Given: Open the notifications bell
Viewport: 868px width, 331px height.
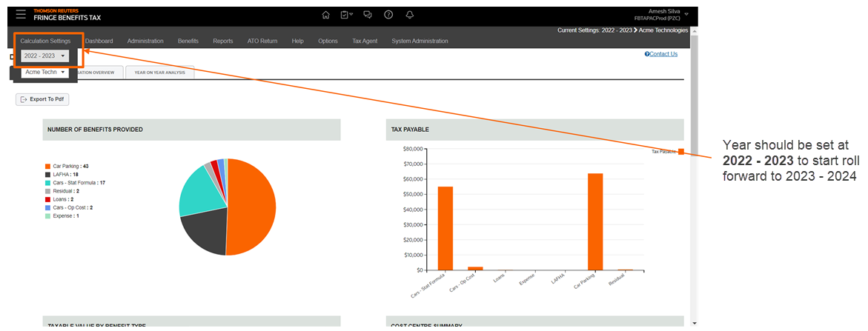Looking at the screenshot, I should (x=409, y=14).
